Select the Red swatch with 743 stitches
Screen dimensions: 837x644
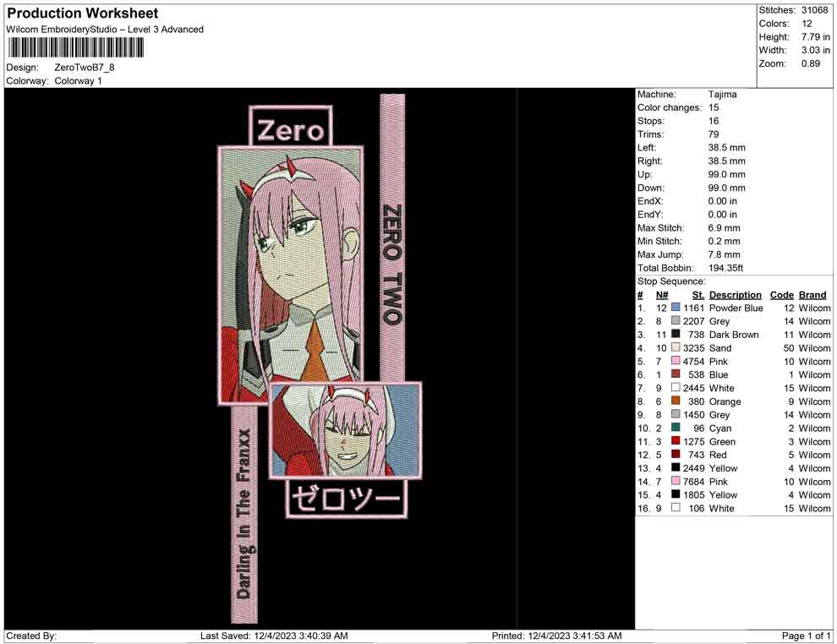[676, 454]
